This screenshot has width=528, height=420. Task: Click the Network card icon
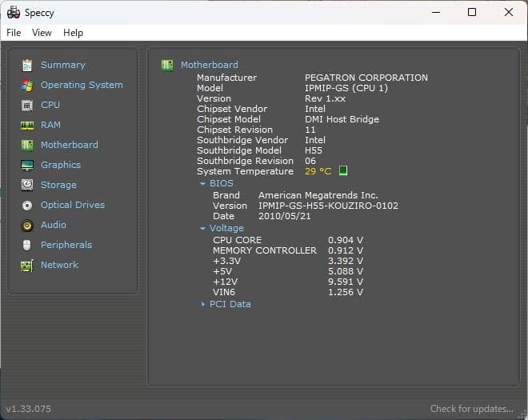pyautogui.click(x=27, y=266)
